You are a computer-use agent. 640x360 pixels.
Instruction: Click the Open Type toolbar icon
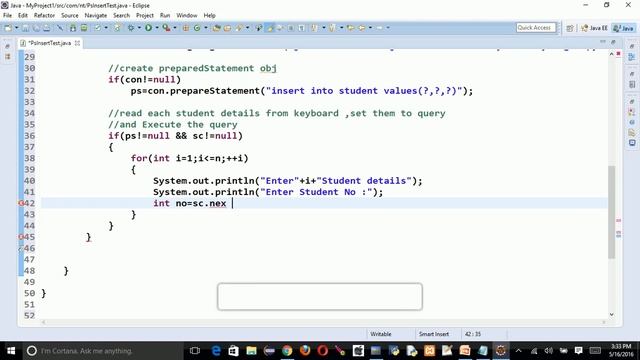[216, 28]
